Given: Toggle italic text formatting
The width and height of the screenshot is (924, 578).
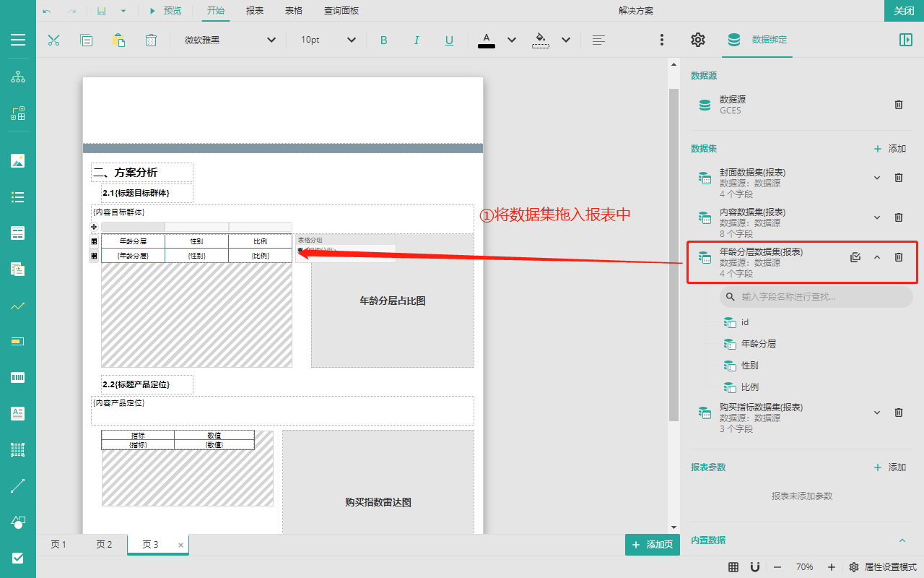Looking at the screenshot, I should (417, 40).
